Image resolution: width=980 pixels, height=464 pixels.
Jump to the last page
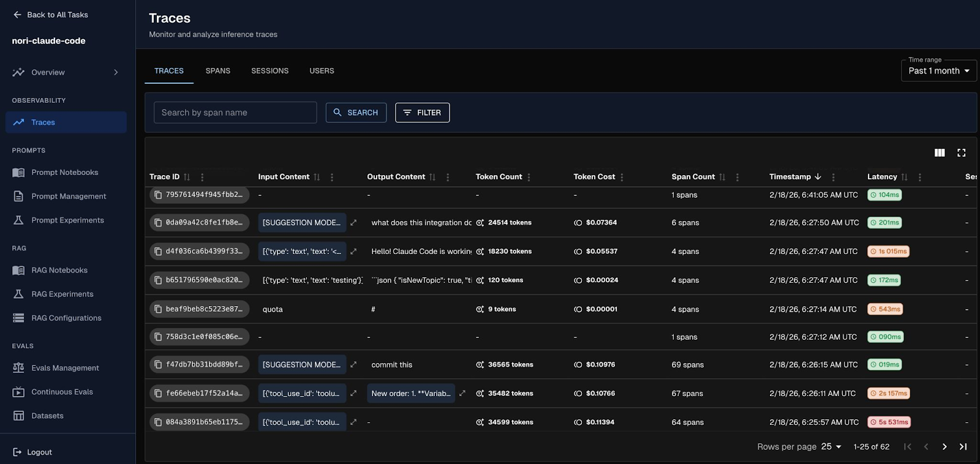click(963, 447)
